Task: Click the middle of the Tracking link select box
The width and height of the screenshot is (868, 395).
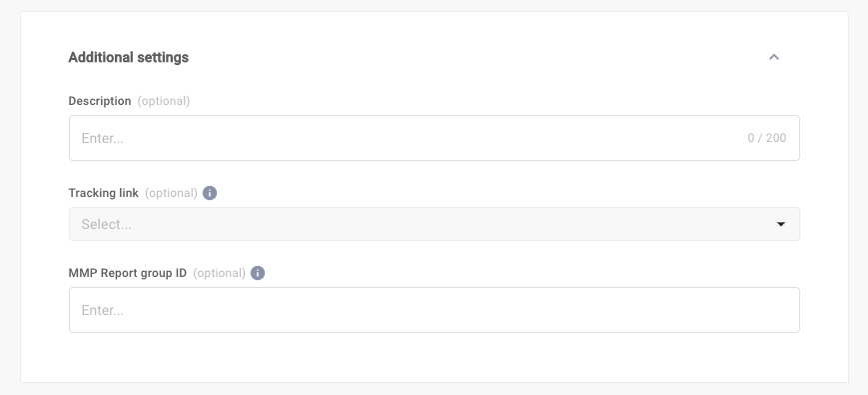Action: pyautogui.click(x=434, y=224)
